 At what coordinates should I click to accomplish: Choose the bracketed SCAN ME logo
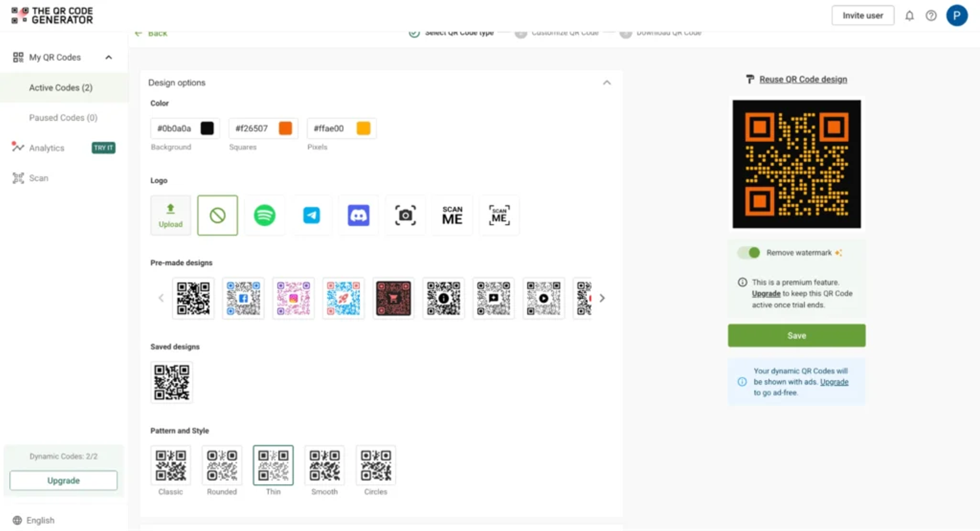point(499,215)
